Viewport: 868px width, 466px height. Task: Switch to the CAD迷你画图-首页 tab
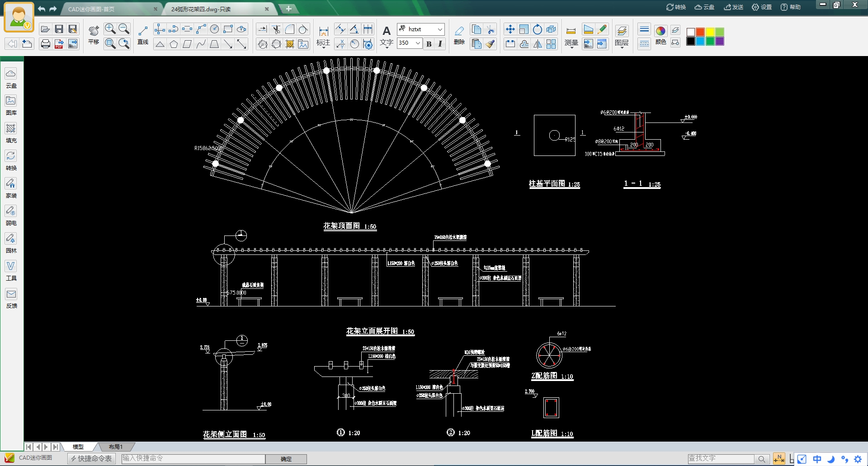click(x=91, y=9)
